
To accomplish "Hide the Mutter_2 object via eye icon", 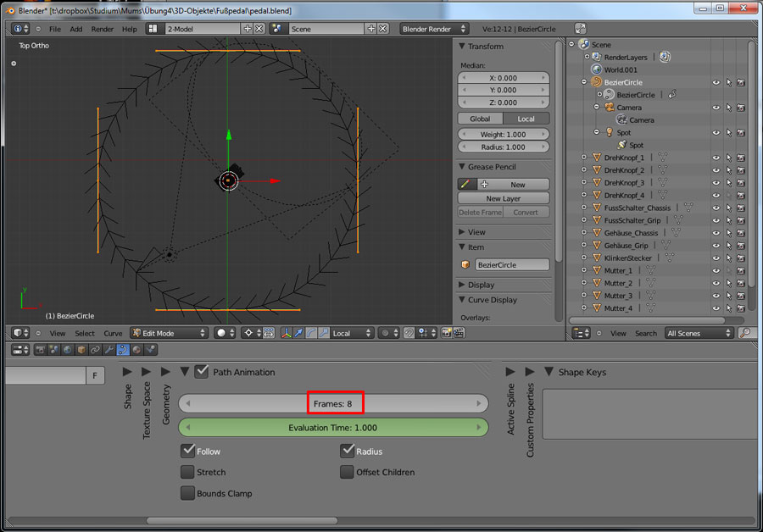I will [716, 283].
